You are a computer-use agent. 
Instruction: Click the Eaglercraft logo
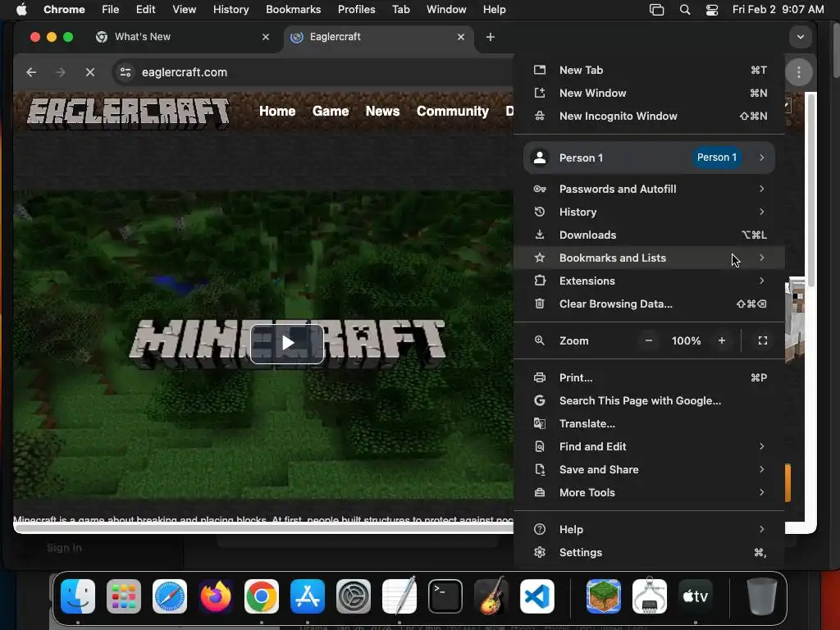(129, 112)
